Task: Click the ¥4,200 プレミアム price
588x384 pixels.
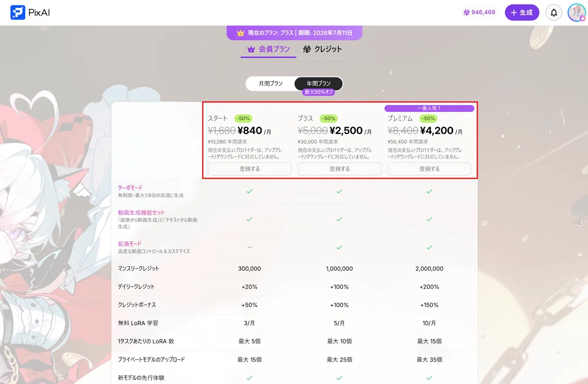Action: (x=436, y=131)
